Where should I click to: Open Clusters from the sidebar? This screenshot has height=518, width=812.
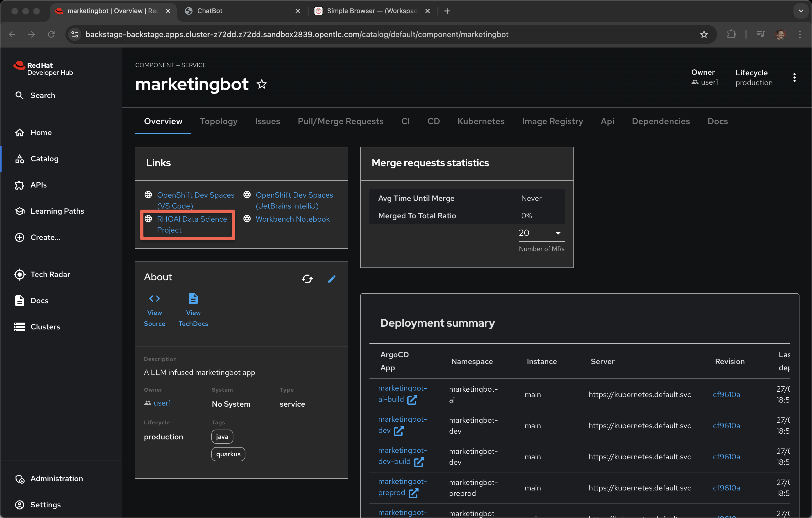(x=45, y=327)
